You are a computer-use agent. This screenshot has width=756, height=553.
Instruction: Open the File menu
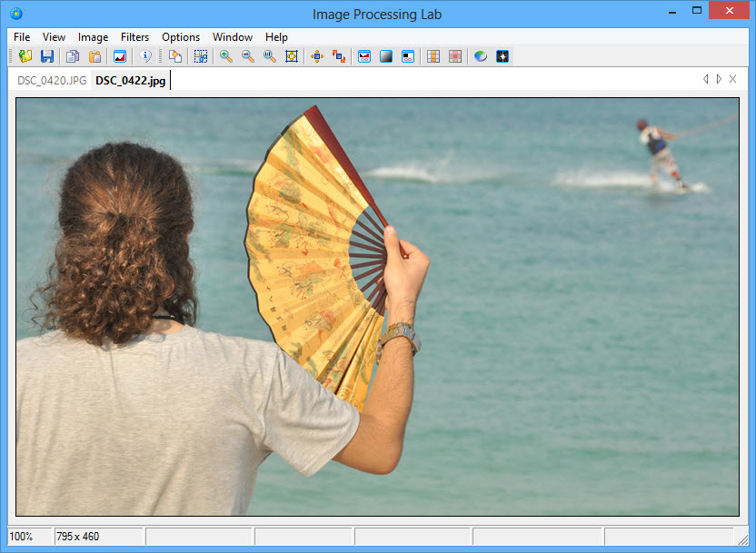[x=22, y=37]
